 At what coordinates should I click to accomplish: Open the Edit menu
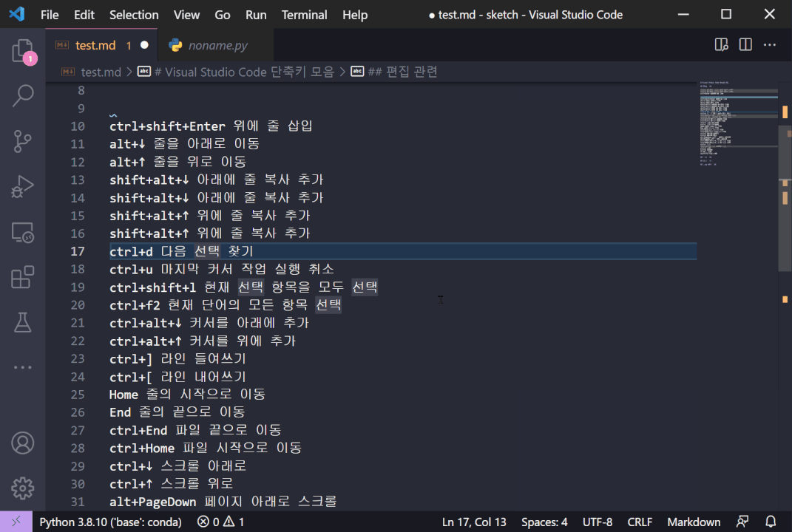click(x=84, y=15)
